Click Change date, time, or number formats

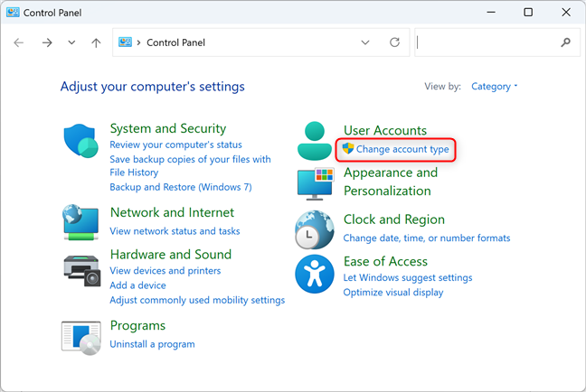(427, 238)
